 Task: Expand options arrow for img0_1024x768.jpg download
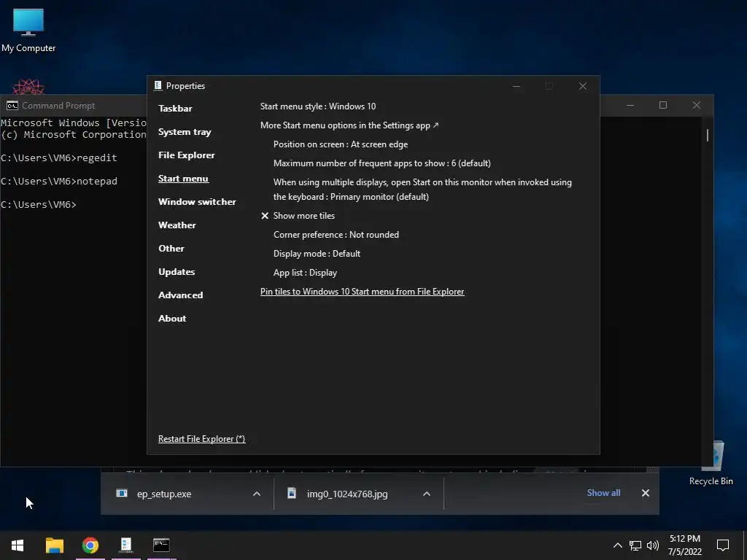click(426, 494)
